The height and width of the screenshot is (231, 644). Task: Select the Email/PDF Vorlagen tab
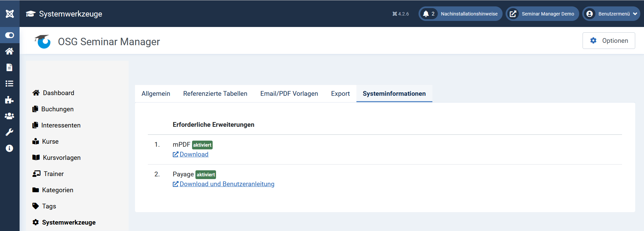(x=289, y=94)
